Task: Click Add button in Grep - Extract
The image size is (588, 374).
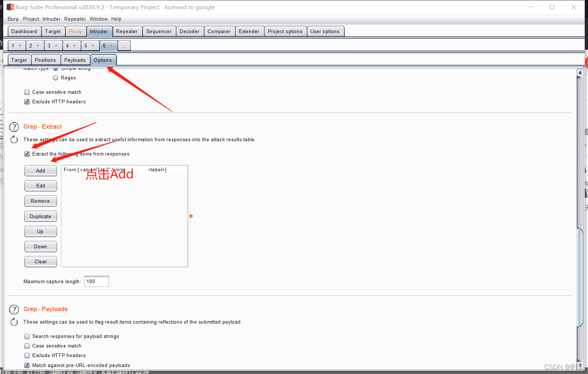Action: [40, 171]
